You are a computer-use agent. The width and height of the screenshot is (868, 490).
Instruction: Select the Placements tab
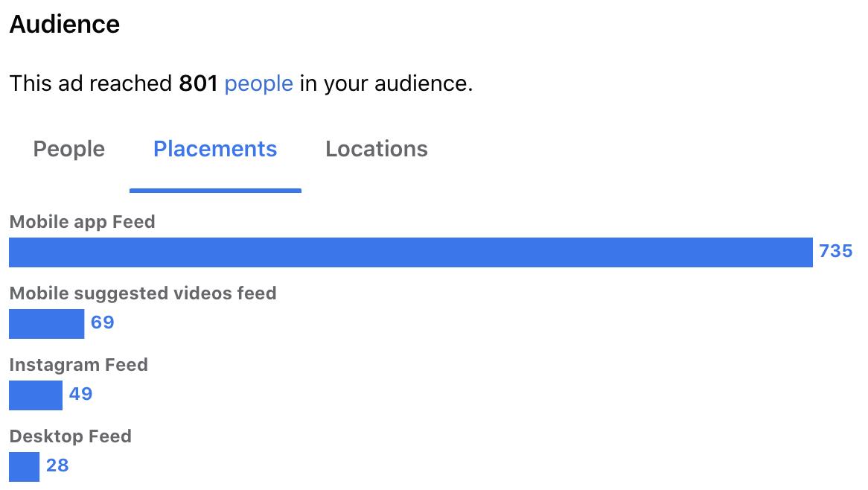click(x=215, y=149)
